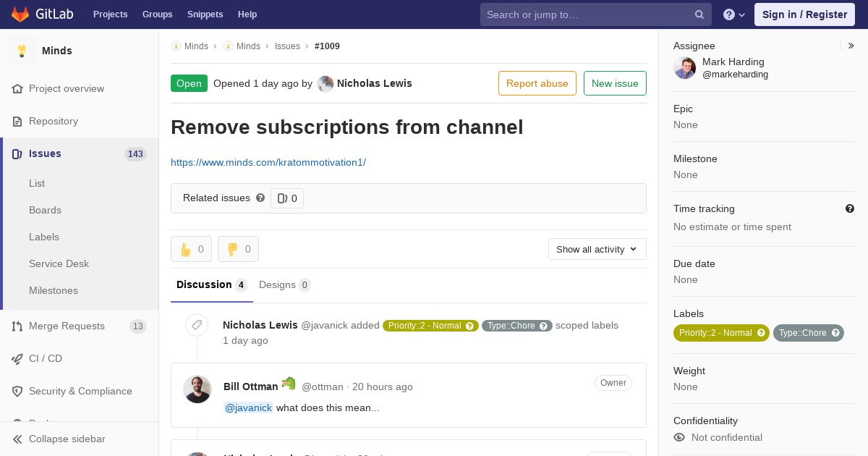This screenshot has width=868, height=456.
Task: Click help icon on activity Priority label
Action: pos(469,326)
